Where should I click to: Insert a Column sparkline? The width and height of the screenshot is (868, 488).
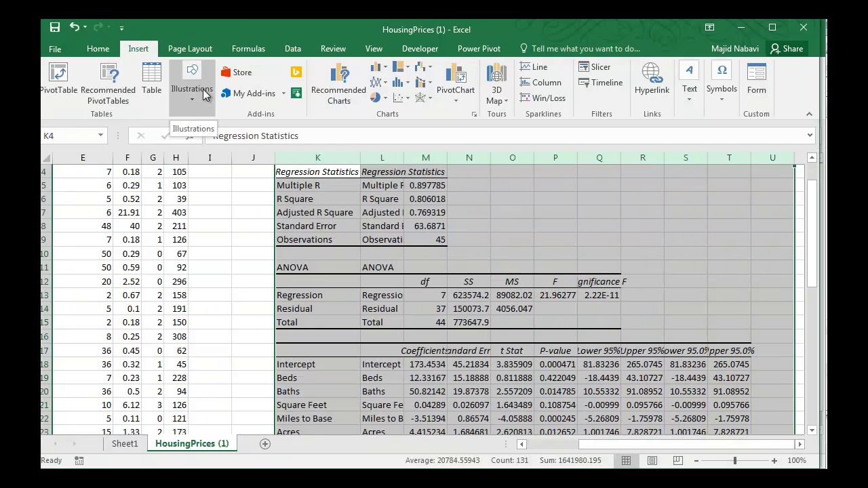540,83
